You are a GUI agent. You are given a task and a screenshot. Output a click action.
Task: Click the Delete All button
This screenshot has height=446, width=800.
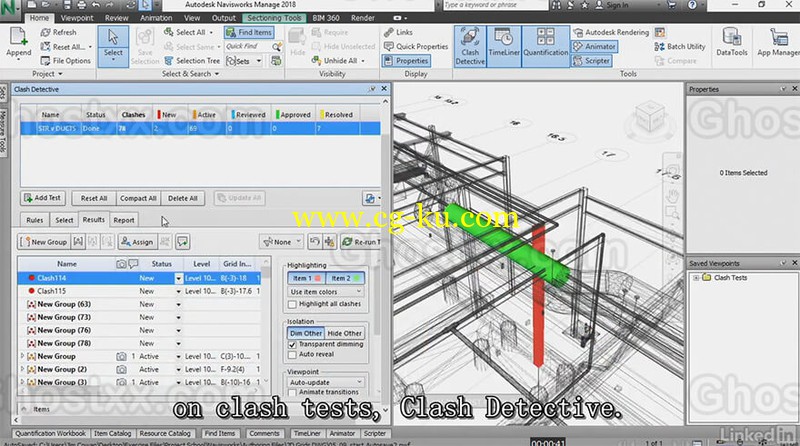(183, 198)
